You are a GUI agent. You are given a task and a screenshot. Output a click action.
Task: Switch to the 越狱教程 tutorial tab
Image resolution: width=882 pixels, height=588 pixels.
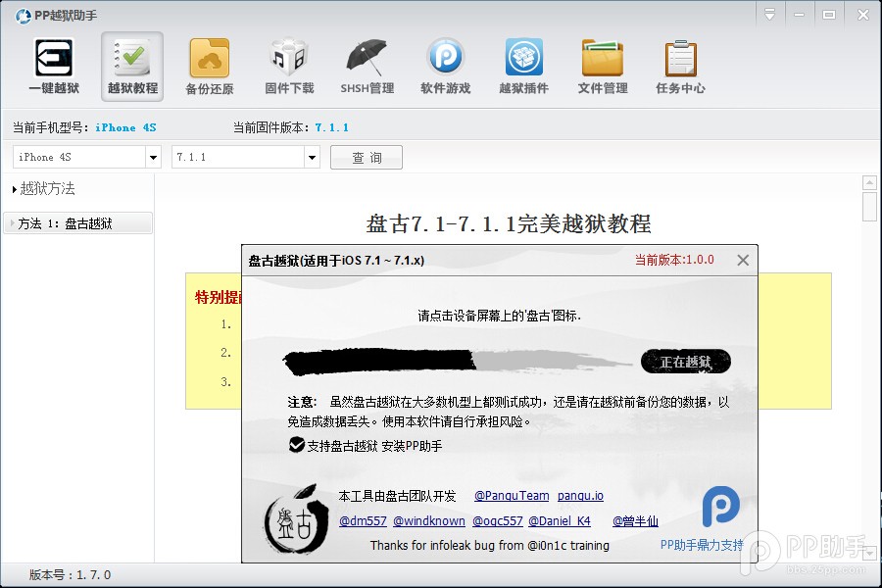point(131,66)
